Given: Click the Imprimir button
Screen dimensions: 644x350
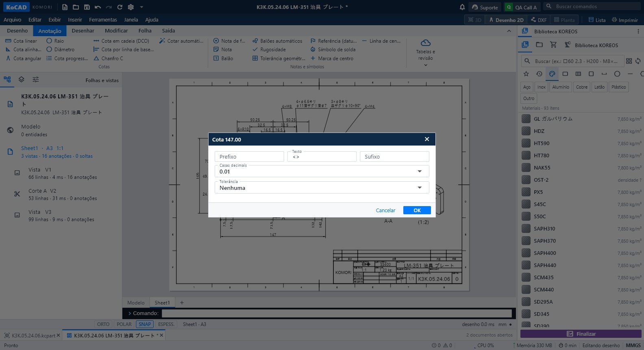Looking at the screenshot, I should coord(624,20).
